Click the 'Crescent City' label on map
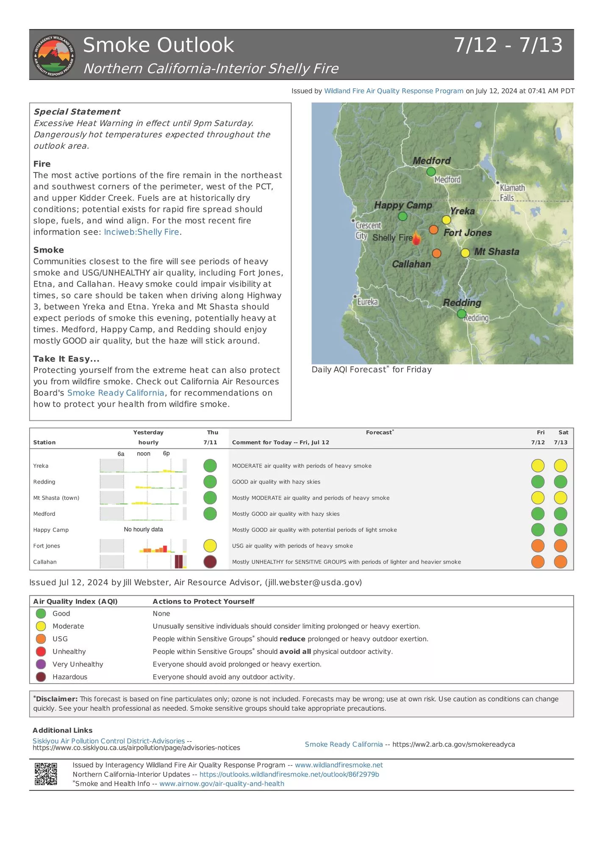Screen dimensions: 614x868 [368, 231]
